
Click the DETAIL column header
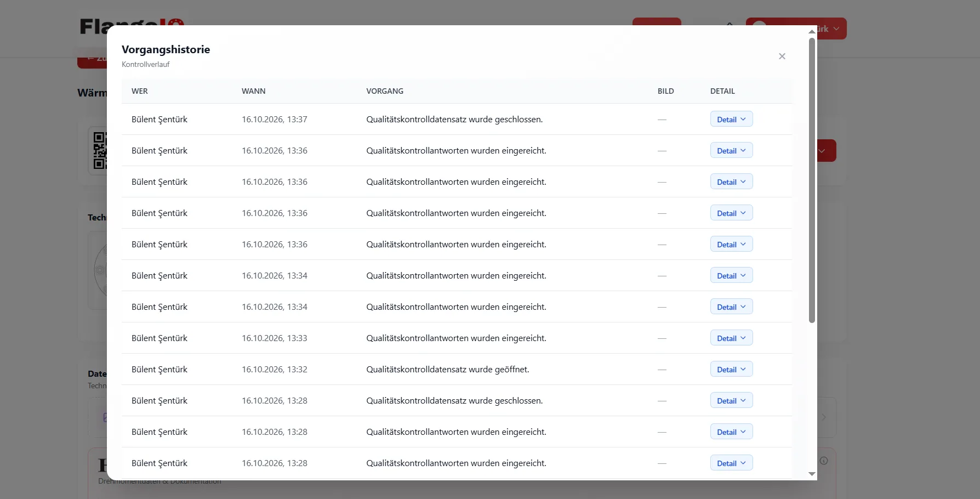point(722,91)
